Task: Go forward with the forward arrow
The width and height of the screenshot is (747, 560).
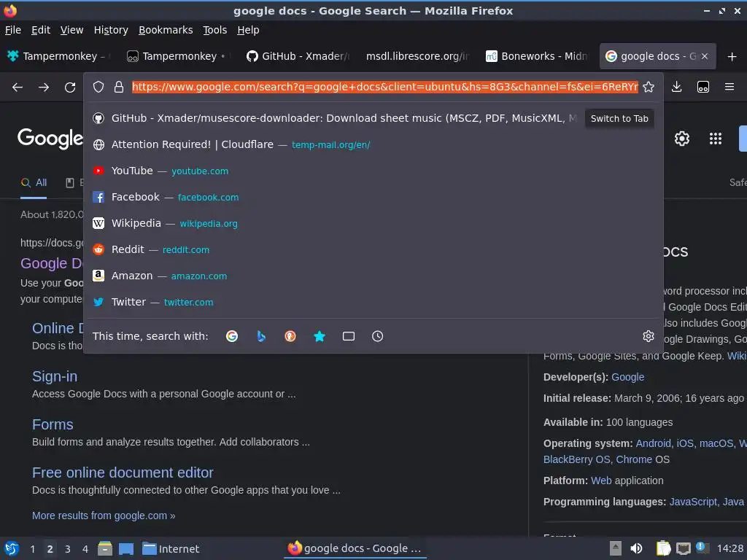Action: 44,87
